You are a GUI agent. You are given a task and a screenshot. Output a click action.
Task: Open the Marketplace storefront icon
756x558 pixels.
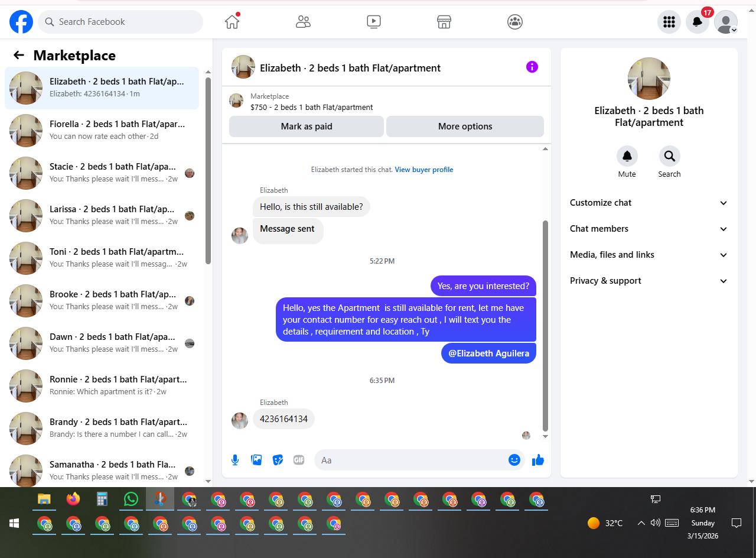(x=444, y=22)
